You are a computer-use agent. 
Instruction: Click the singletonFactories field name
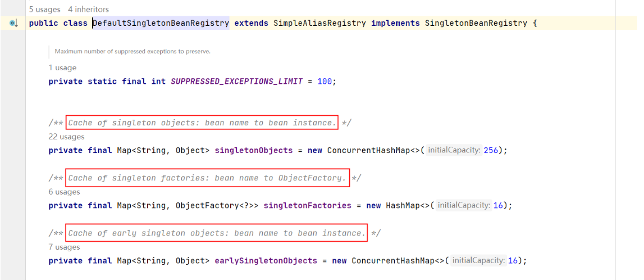[307, 206]
